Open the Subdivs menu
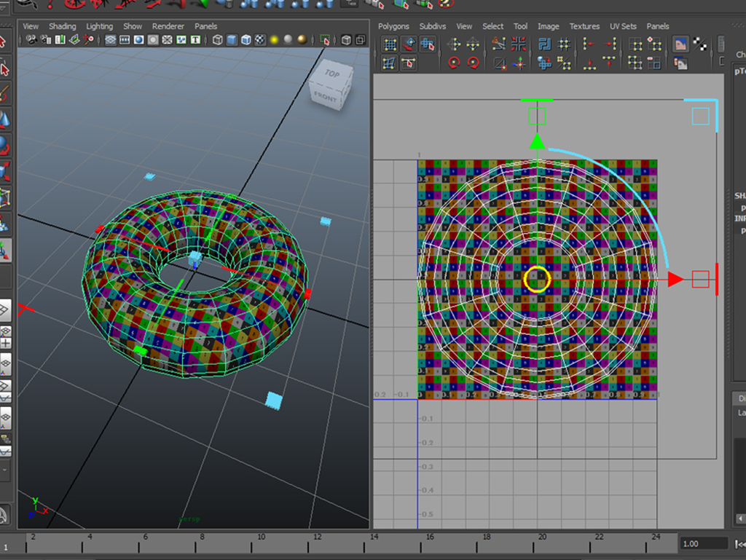The width and height of the screenshot is (746, 560). tap(433, 26)
